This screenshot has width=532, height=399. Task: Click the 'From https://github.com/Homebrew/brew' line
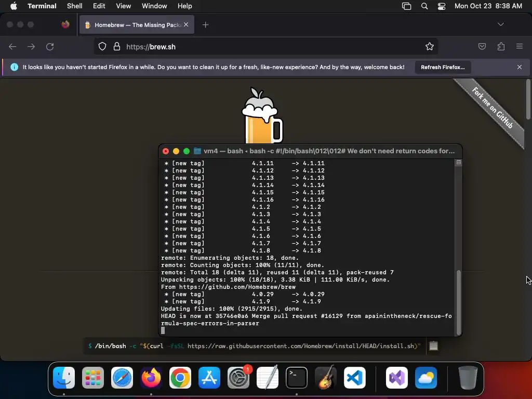coord(228,287)
